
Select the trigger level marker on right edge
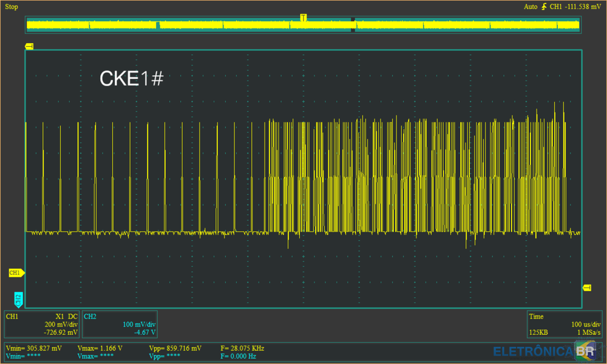pyautogui.click(x=587, y=288)
